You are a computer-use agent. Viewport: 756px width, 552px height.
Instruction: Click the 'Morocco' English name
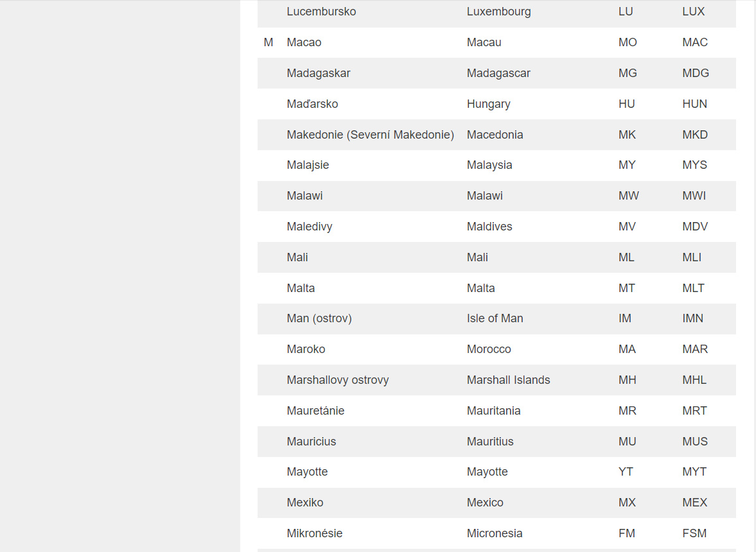[x=489, y=349]
